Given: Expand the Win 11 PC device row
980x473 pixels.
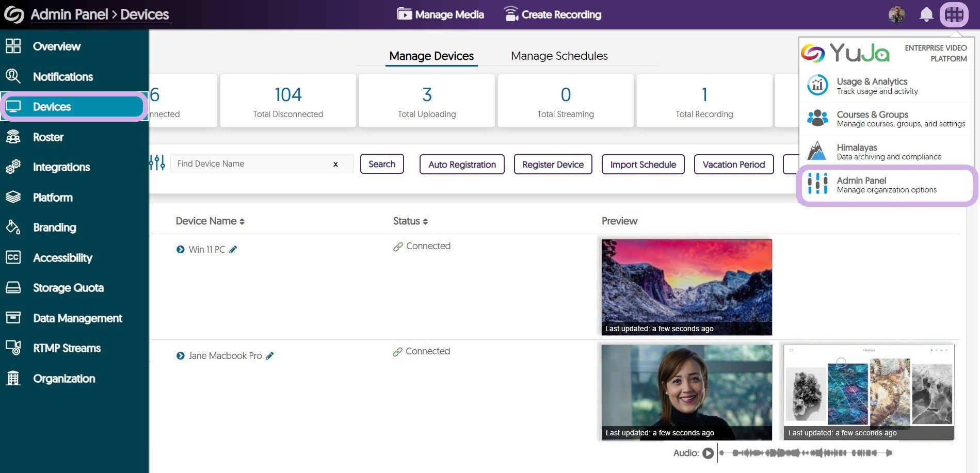Looking at the screenshot, I should tap(180, 250).
